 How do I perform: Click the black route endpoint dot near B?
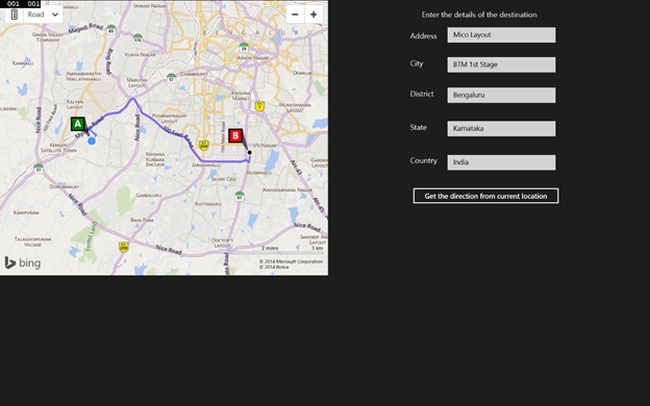[250, 153]
